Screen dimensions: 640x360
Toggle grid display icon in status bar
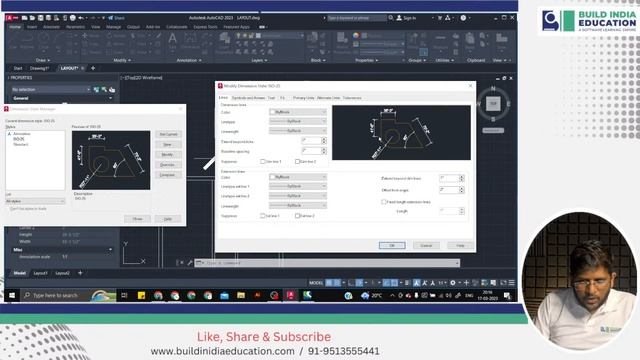pyautogui.click(x=329, y=282)
